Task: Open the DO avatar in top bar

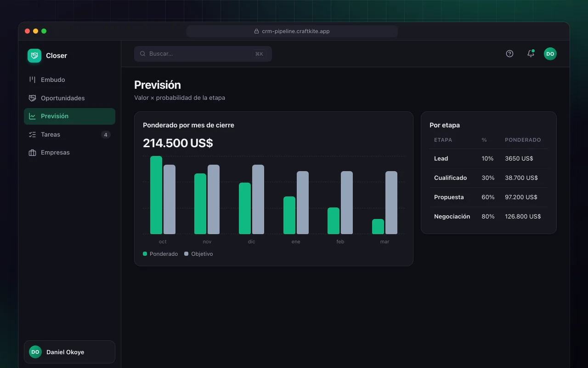Action: click(550, 54)
